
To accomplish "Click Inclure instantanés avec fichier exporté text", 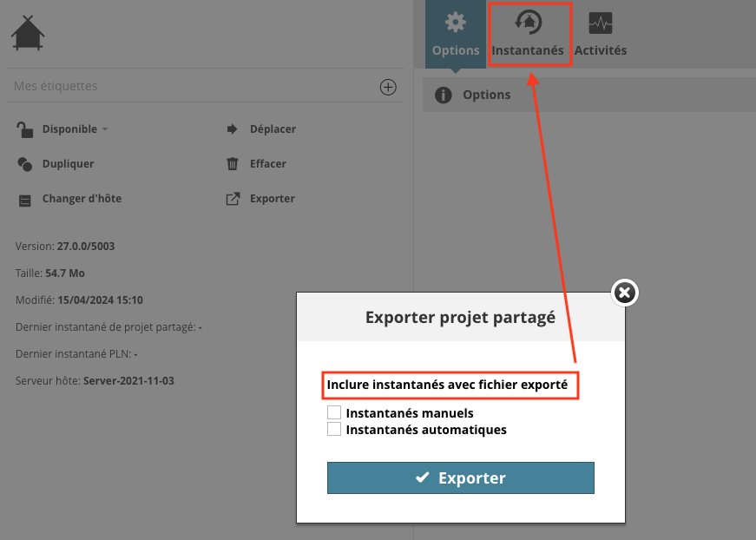I will pyautogui.click(x=447, y=385).
